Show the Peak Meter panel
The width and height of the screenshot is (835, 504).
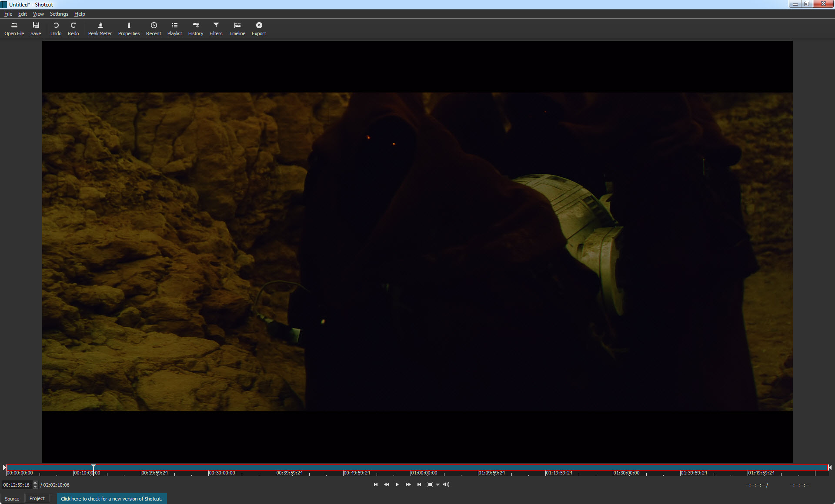(100, 29)
